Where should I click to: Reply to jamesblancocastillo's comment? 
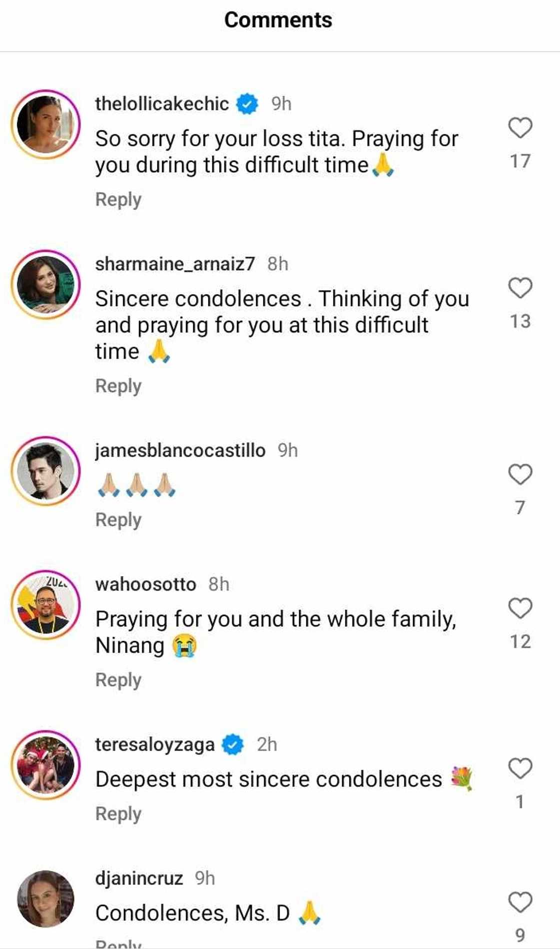pyautogui.click(x=118, y=520)
